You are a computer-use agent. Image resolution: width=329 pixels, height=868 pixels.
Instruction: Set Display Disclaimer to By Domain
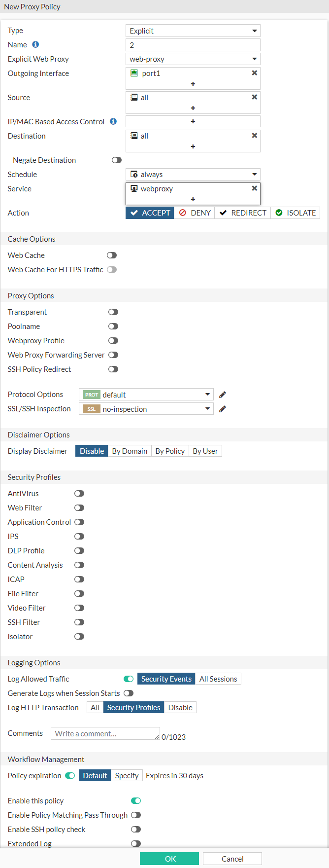point(130,450)
